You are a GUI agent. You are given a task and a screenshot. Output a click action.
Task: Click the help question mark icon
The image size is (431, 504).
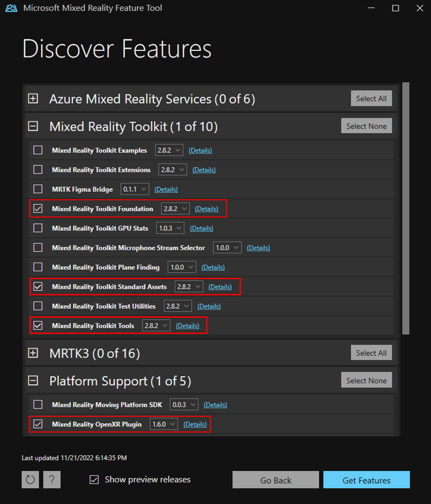[52, 480]
